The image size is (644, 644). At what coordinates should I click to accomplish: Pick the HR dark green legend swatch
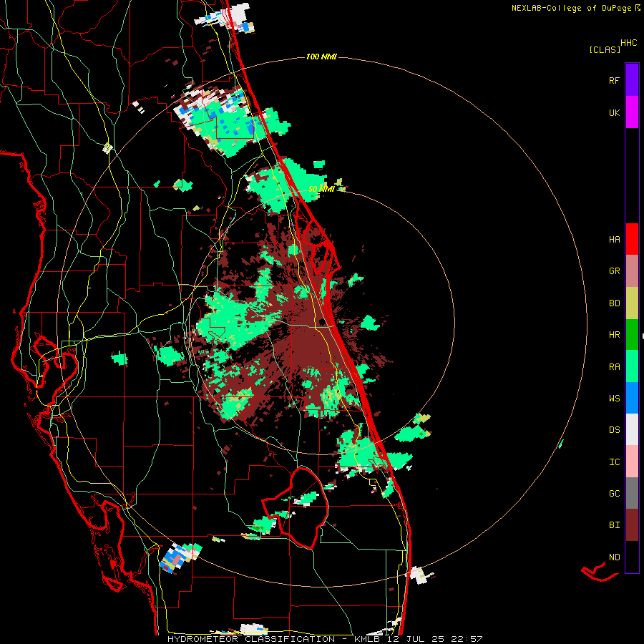632,335
